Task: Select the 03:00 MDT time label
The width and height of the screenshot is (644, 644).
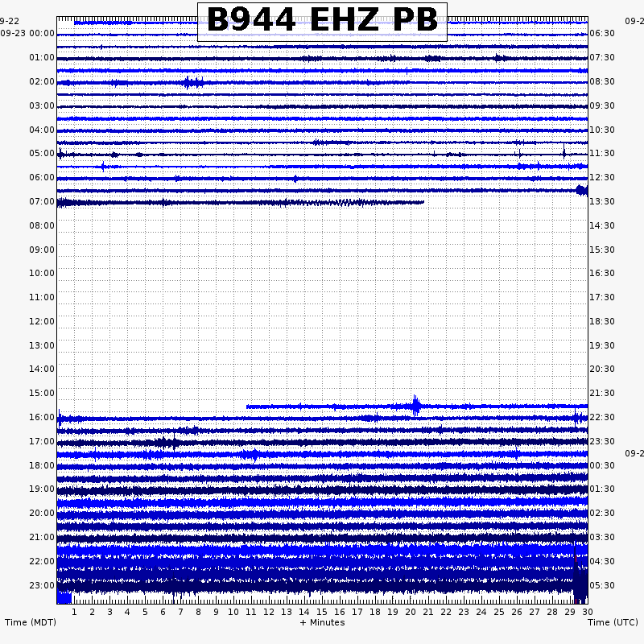Action: [x=42, y=106]
